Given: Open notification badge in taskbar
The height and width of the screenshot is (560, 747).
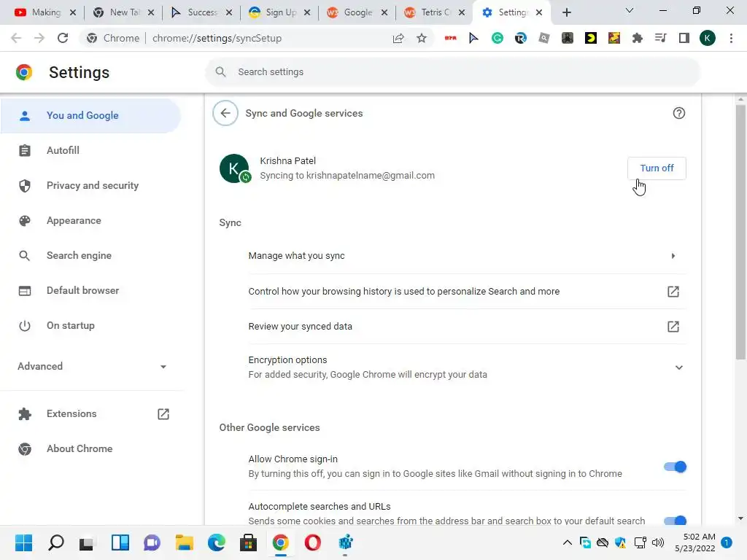Looking at the screenshot, I should click(x=727, y=542).
